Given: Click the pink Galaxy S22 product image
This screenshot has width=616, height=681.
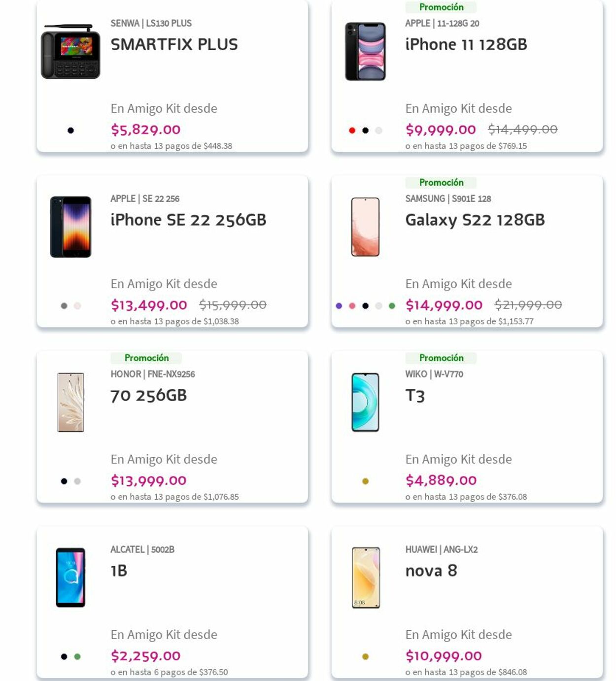Looking at the screenshot, I should pos(365,227).
